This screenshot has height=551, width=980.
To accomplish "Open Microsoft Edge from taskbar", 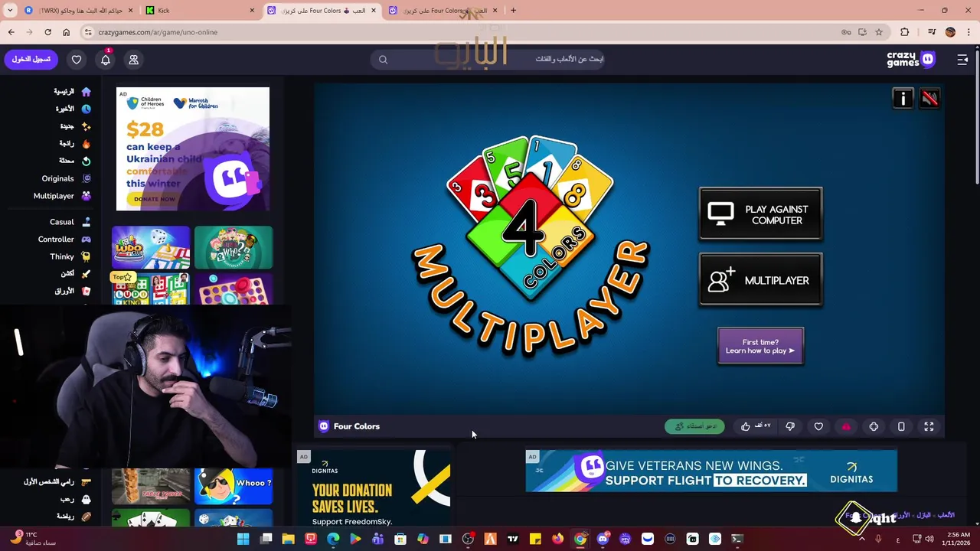I will click(x=333, y=539).
